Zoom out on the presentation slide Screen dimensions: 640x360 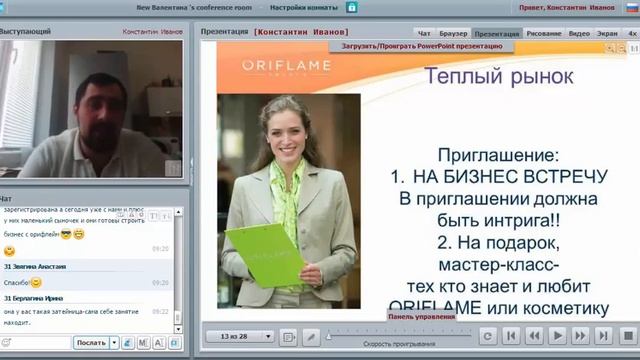click(621, 48)
